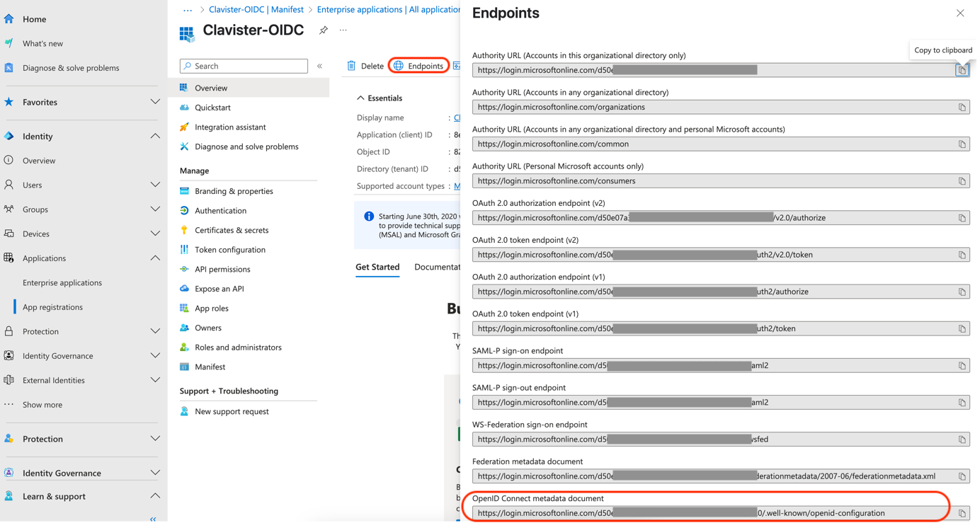Open Diagnose & solve problems in sidebar
The image size is (980, 523).
click(x=71, y=68)
